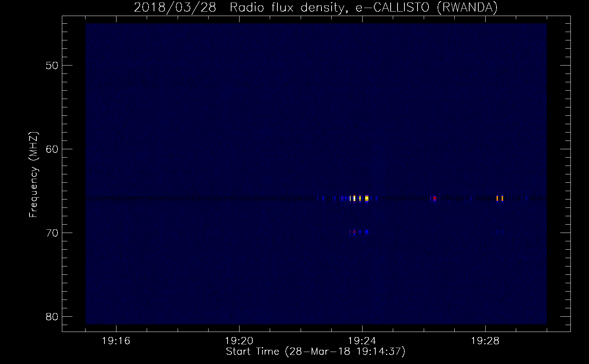The image size is (589, 364).
Task: Click the 80 frequency tick label
Action: click(52, 317)
